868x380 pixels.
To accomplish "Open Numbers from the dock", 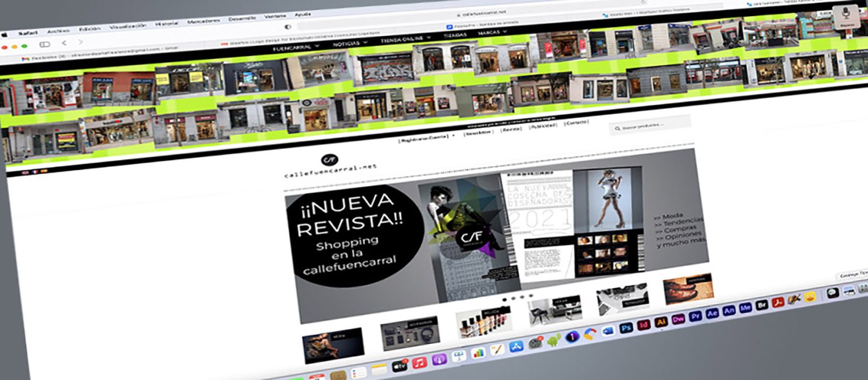I will pos(478,352).
